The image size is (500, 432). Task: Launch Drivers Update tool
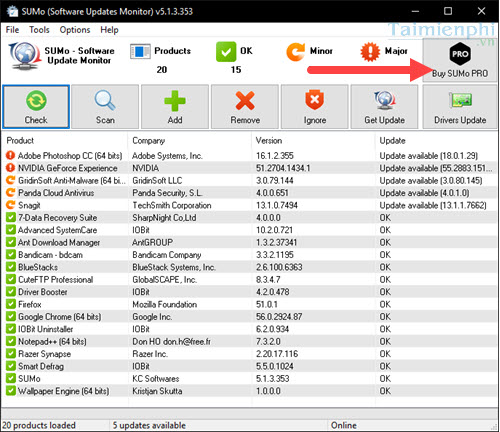(x=460, y=107)
